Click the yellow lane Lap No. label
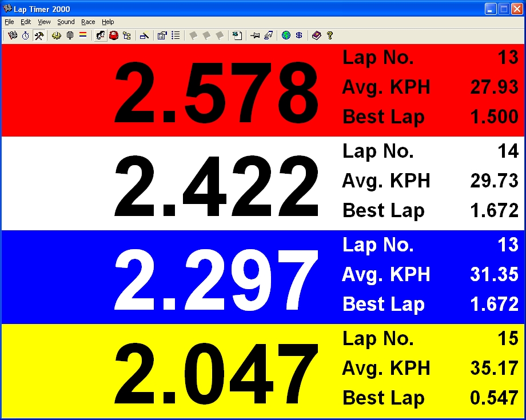The width and height of the screenshot is (526, 420). pyautogui.click(x=378, y=338)
